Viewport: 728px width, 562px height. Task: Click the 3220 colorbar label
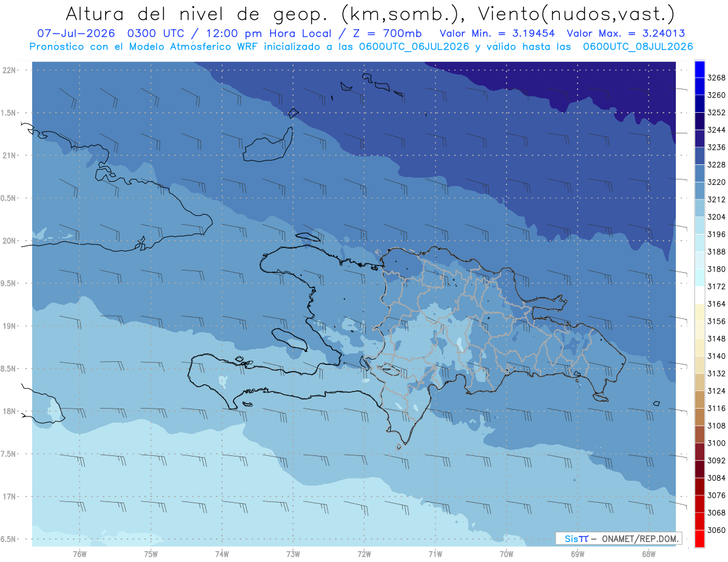(x=716, y=182)
